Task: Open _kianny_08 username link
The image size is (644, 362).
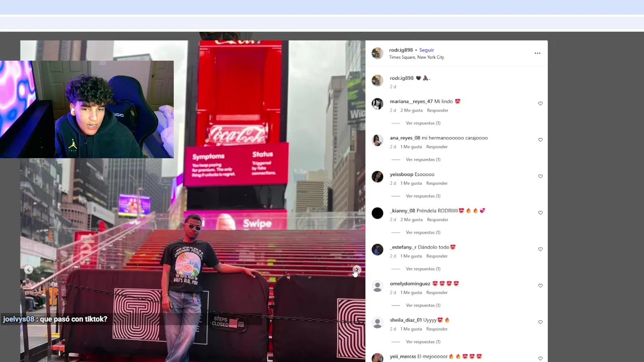Action: pos(402,211)
